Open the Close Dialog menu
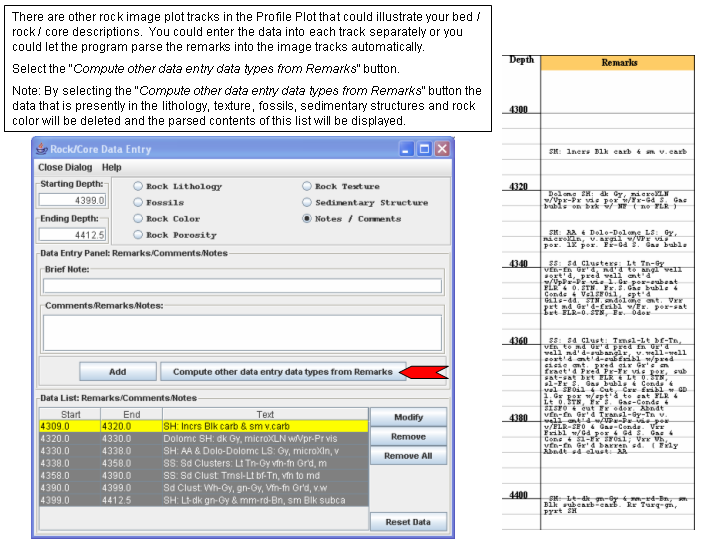This screenshot has height=541, width=703. pos(65,167)
